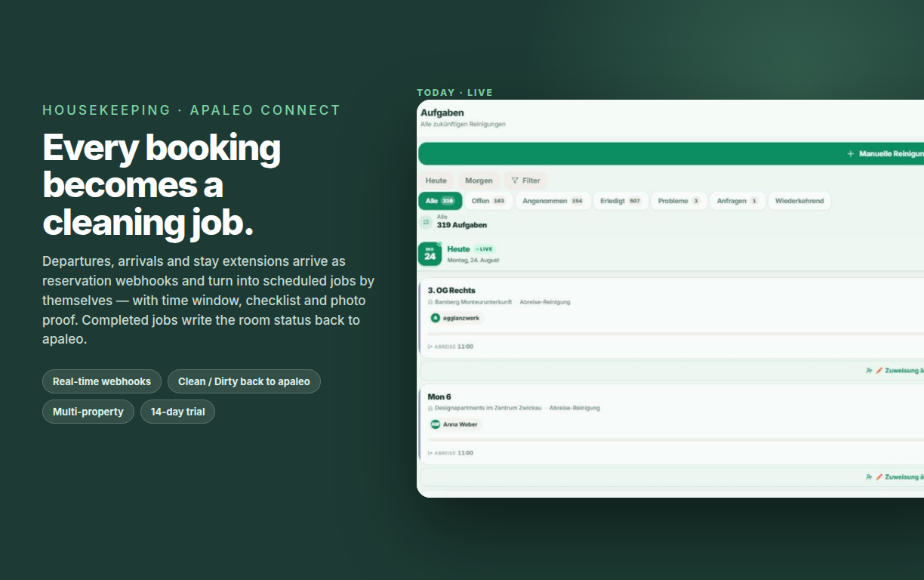Open the Mon 6 task card title
This screenshot has height=580, width=924.
[x=439, y=396]
